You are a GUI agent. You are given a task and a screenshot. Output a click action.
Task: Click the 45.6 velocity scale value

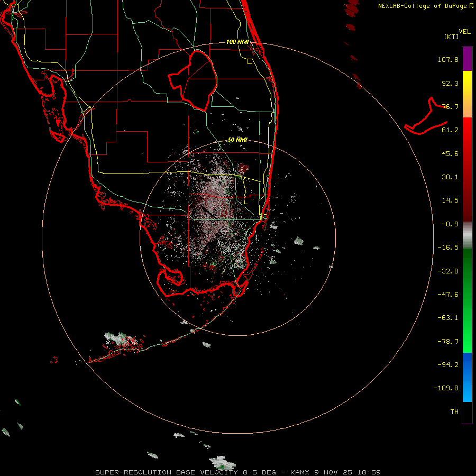point(450,153)
